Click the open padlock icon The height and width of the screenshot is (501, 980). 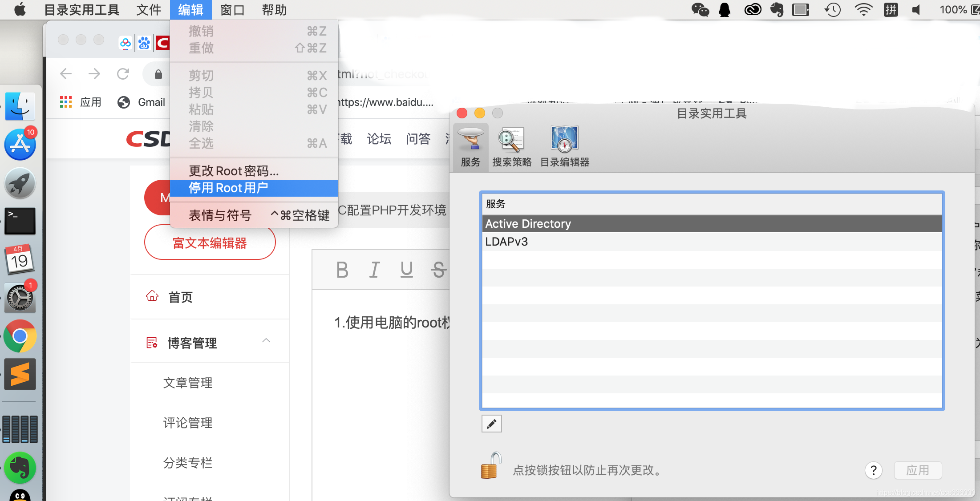[490, 466]
